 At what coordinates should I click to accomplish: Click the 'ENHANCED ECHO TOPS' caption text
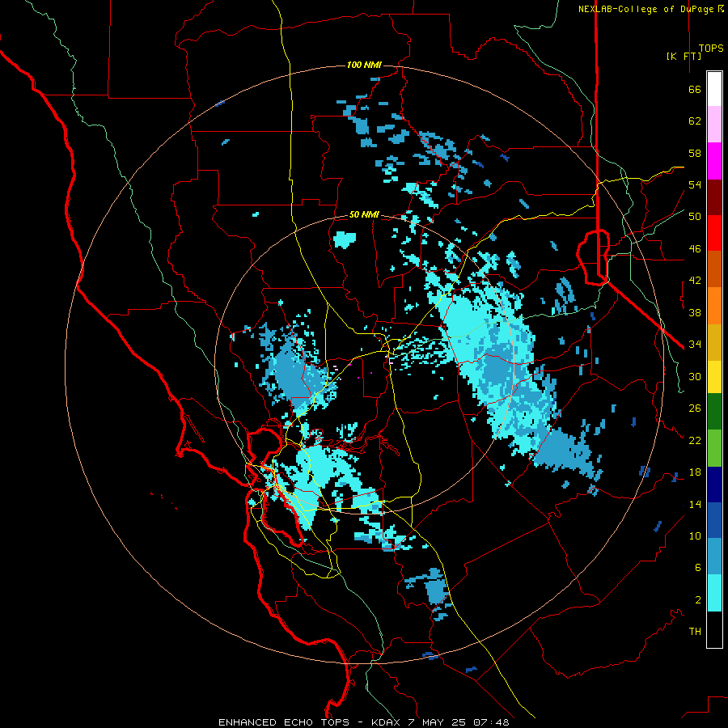[284, 722]
